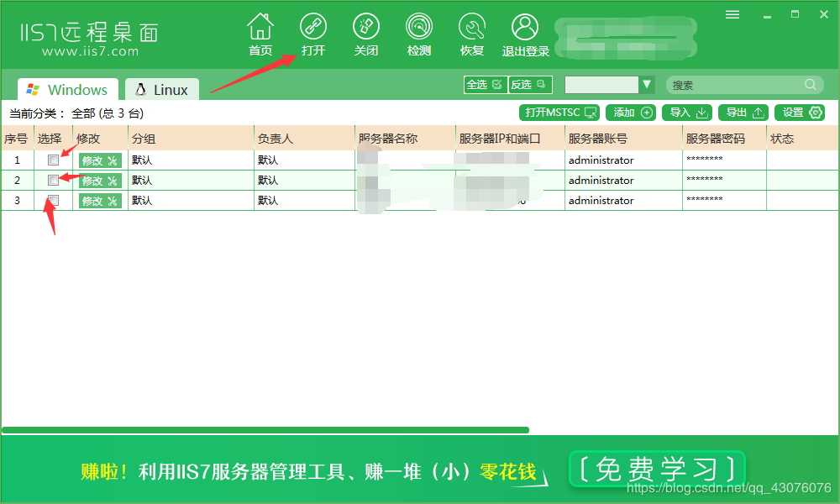Click the 打开 connect icon
The width and height of the screenshot is (840, 504).
[x=313, y=32]
